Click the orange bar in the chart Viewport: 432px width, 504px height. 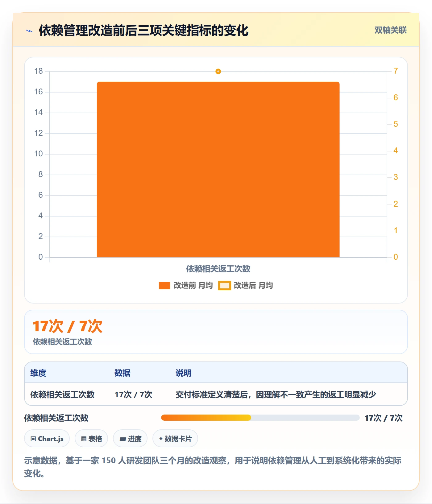pos(218,169)
